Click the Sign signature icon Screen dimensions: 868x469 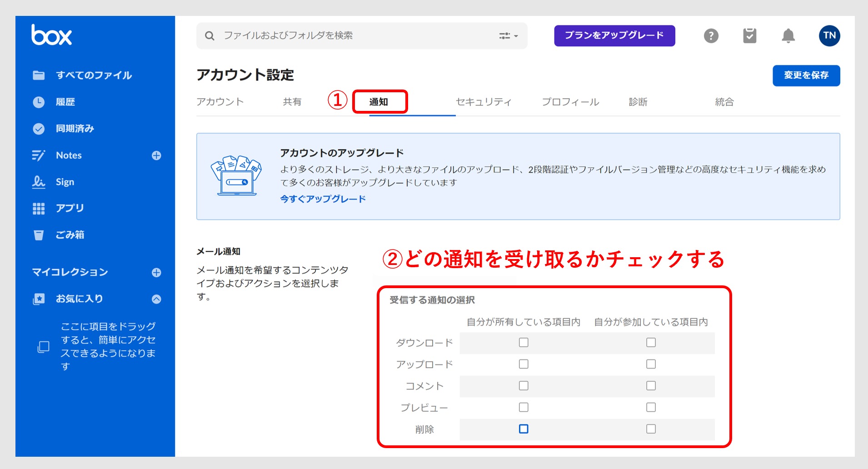coord(39,182)
